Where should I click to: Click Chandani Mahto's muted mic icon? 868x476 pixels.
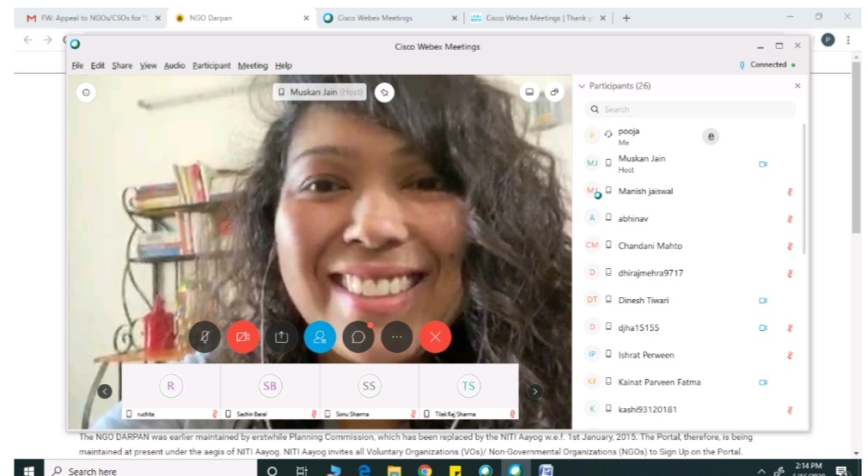(x=790, y=246)
